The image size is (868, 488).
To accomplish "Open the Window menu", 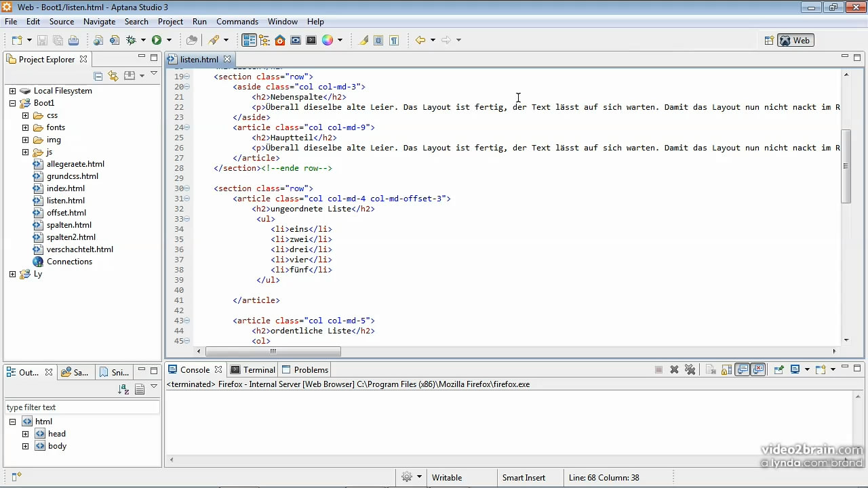I will click(x=283, y=22).
